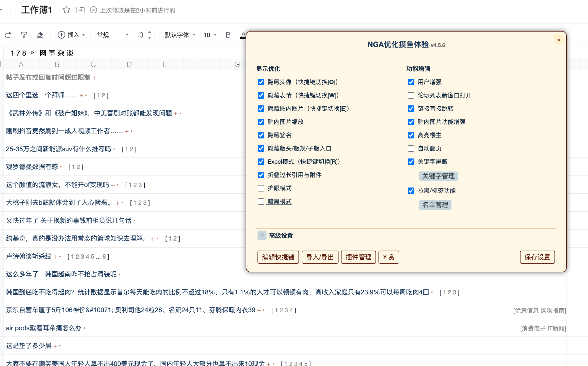Viewport: 588px width, 366px height.
Task: Increase decimal places with up stepper
Action: (149, 32)
